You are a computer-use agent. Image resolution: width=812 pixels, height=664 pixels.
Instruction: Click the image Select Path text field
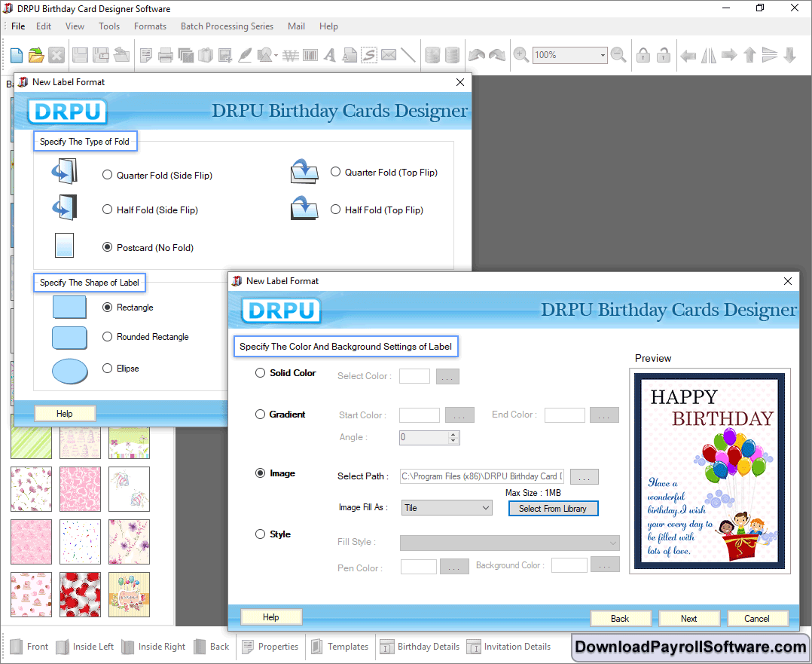(x=481, y=476)
